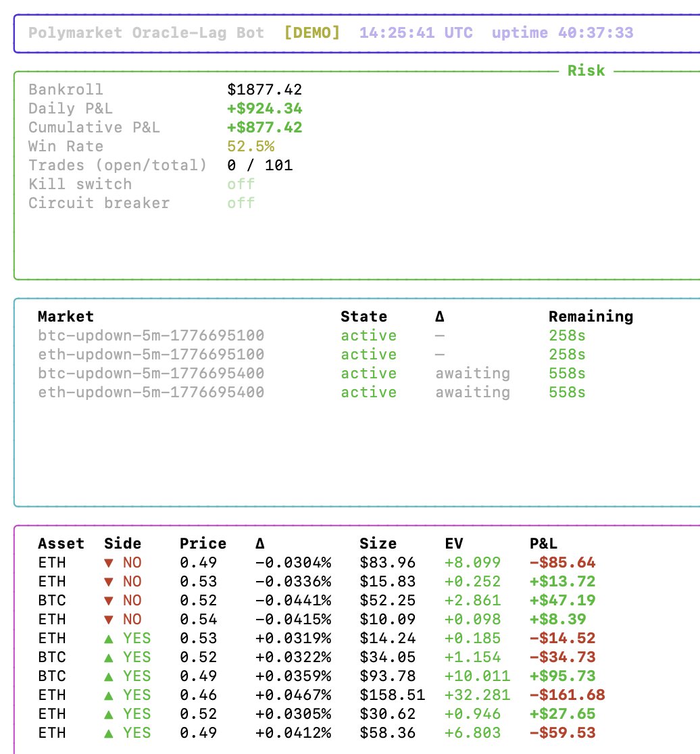700x754 pixels.
Task: Select the delta value -0.0441%
Action: (x=293, y=600)
